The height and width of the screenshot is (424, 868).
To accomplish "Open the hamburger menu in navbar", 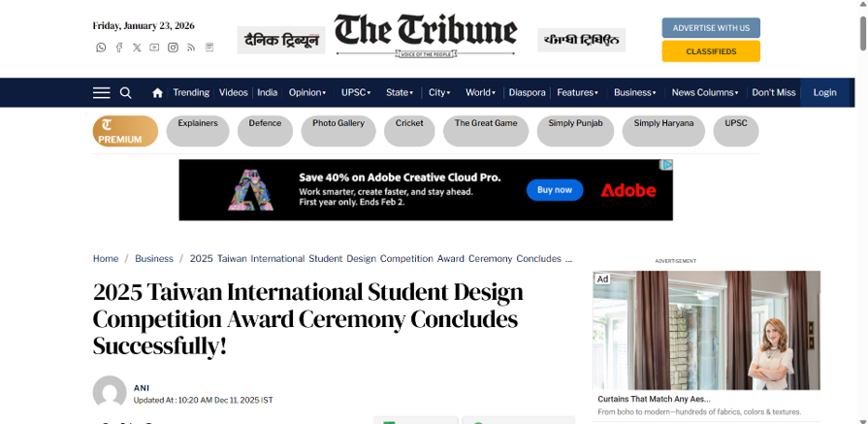I will click(101, 93).
